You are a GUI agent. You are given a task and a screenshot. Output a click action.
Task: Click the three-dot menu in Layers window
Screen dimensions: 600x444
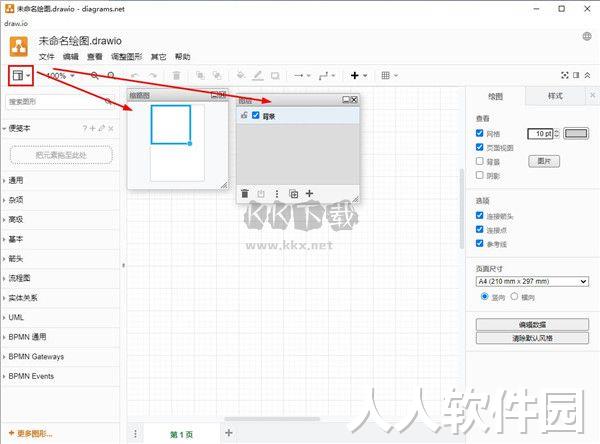(277, 194)
